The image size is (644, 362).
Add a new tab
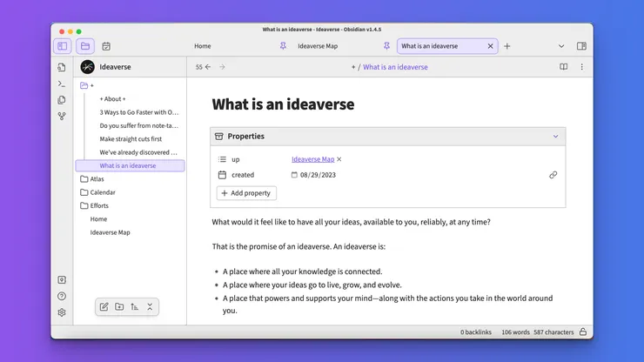[506, 46]
